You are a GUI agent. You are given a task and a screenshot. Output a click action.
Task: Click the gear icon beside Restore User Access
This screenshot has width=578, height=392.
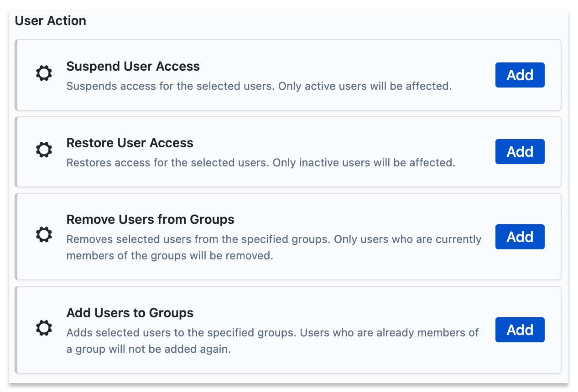tap(44, 150)
